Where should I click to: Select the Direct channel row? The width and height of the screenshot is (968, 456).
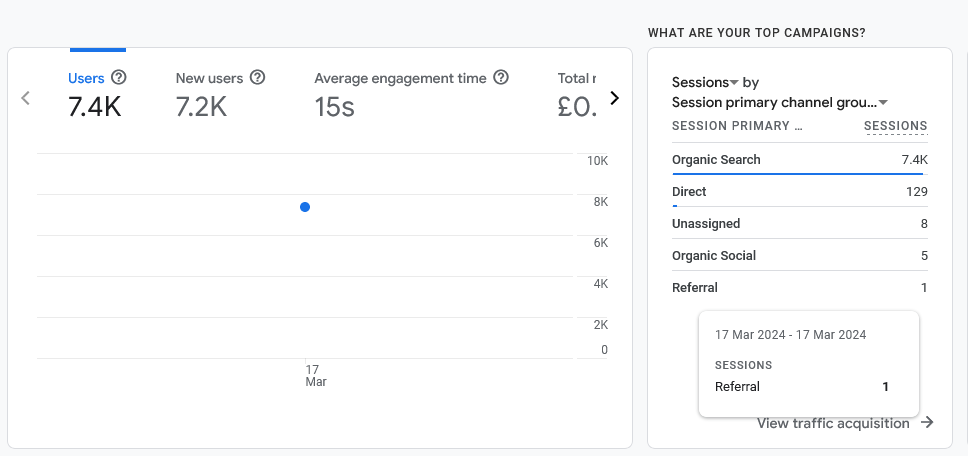(800, 192)
